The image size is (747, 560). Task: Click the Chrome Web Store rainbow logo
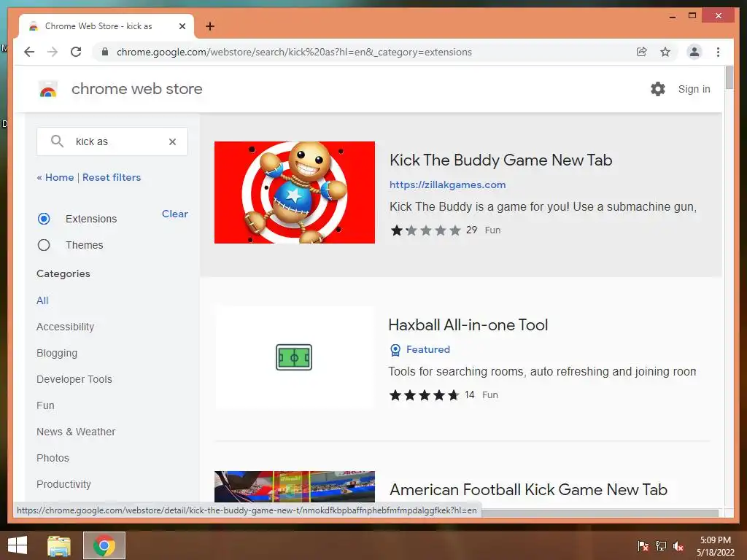(47, 89)
